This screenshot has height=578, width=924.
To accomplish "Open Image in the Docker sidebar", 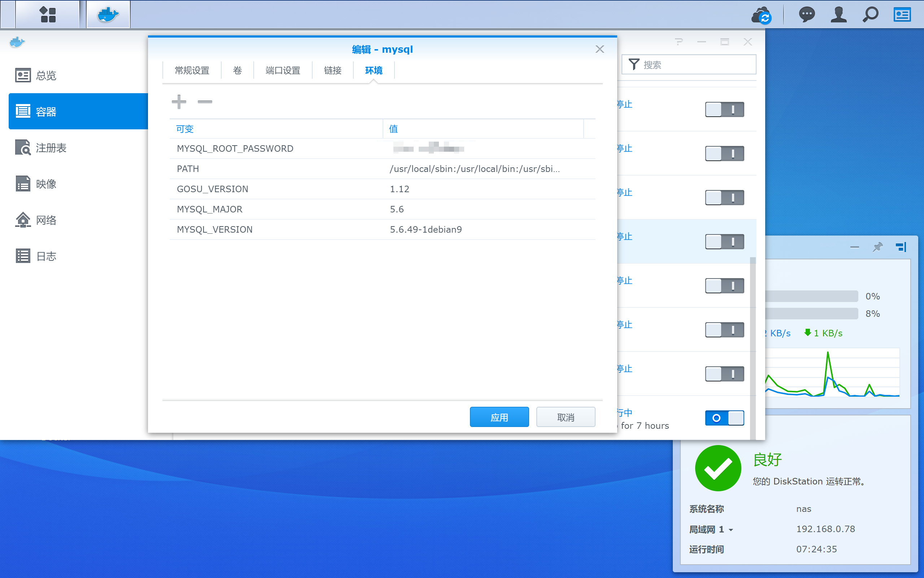I will 78,184.
